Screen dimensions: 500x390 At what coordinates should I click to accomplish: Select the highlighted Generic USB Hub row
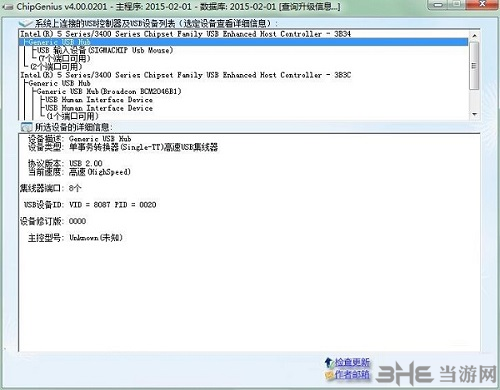tap(244, 42)
